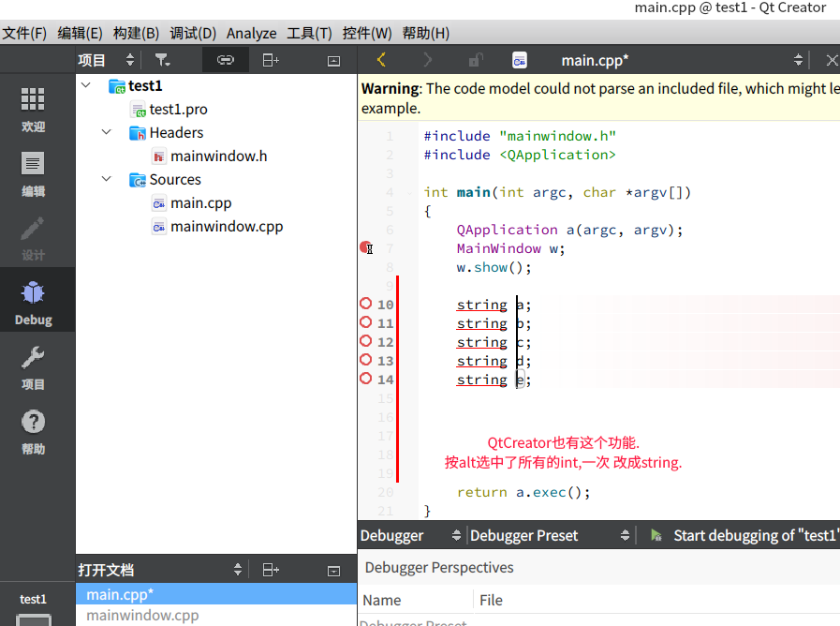Open the 调试(D) menu

(x=193, y=33)
